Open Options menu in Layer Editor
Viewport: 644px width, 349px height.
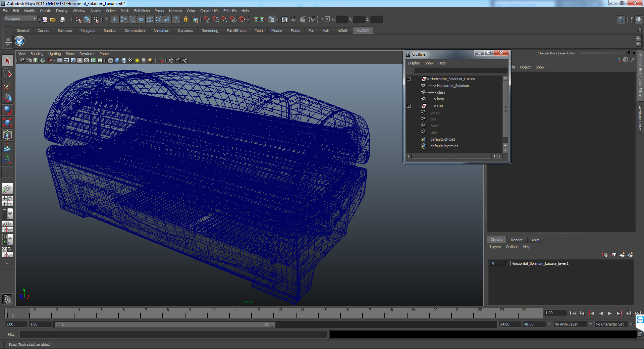pos(512,247)
